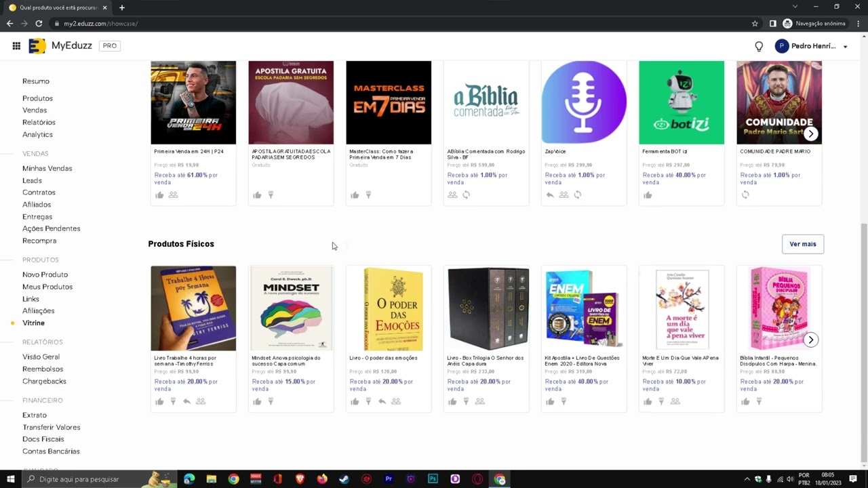Open Transferir Valores in the sidebar
868x488 pixels.
(x=51, y=428)
